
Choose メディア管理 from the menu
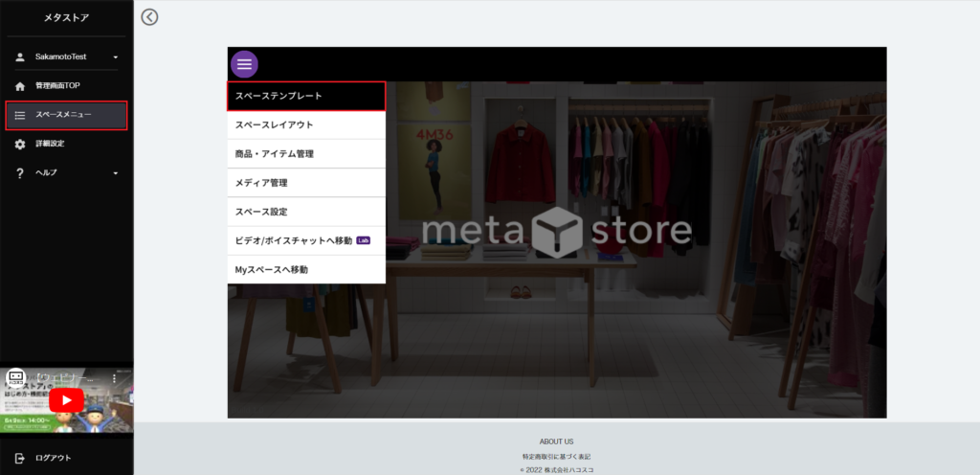tap(306, 183)
